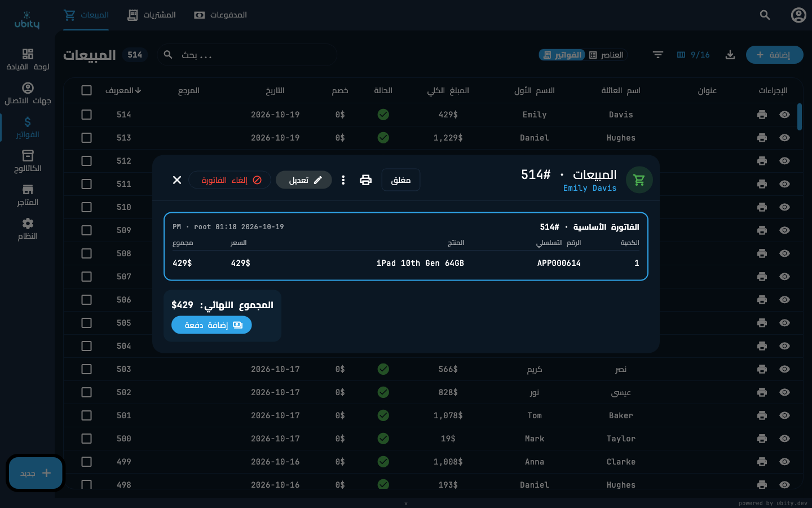Open the user account avatar icon
The width and height of the screenshot is (812, 508).
pos(798,15)
